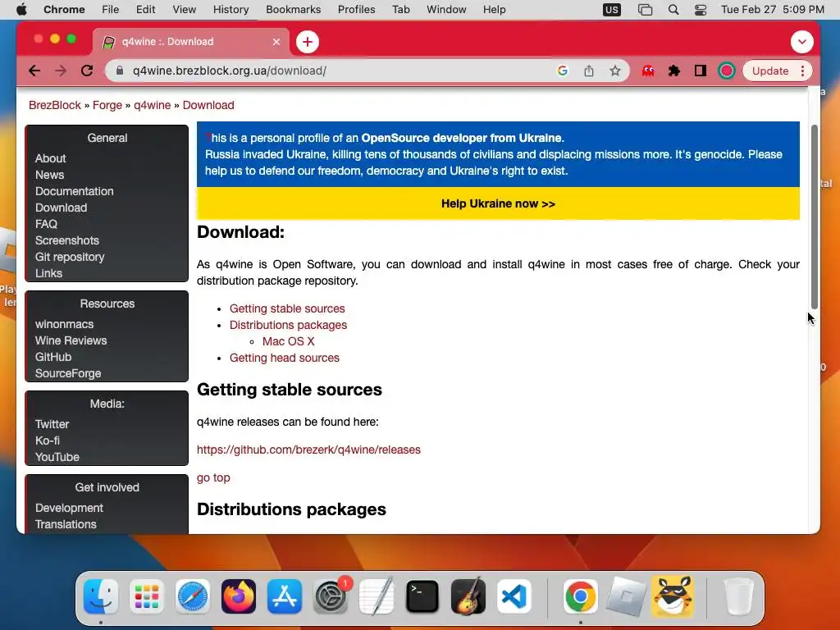
Task: Click the address bar URL field
Action: 332,71
